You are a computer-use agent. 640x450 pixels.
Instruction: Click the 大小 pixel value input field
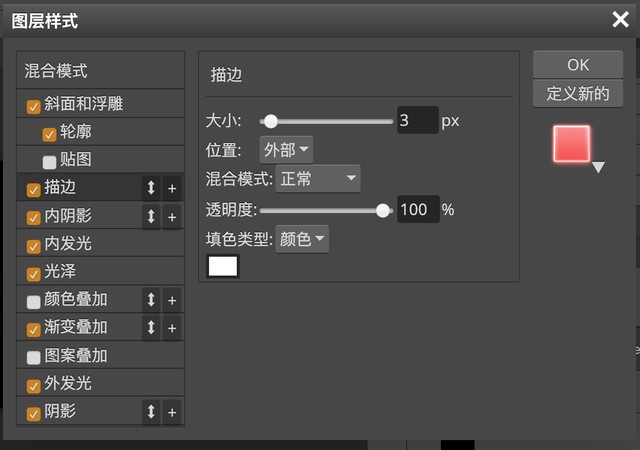point(417,121)
